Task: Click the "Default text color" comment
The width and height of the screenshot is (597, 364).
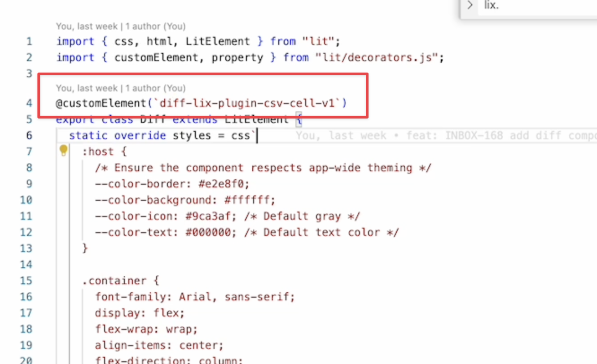Action: click(321, 232)
